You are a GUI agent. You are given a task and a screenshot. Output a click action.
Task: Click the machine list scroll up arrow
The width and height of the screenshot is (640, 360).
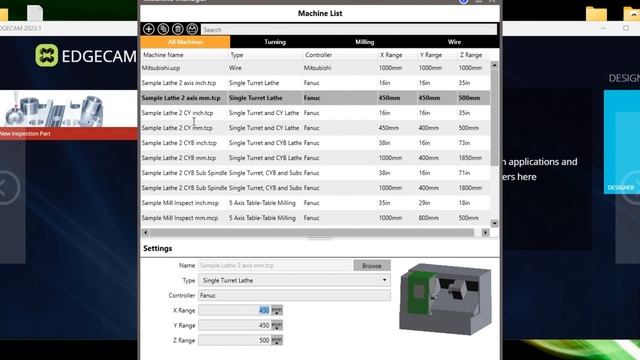(494, 65)
